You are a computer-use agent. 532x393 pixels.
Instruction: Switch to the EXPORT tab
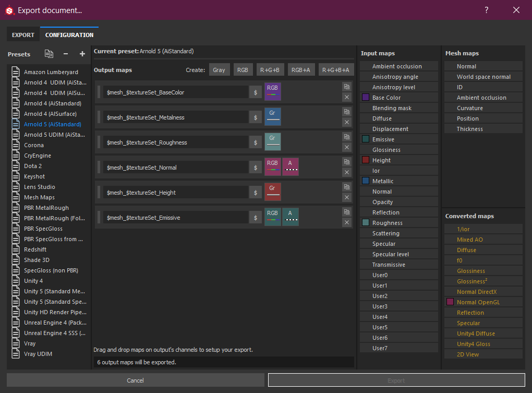point(23,35)
